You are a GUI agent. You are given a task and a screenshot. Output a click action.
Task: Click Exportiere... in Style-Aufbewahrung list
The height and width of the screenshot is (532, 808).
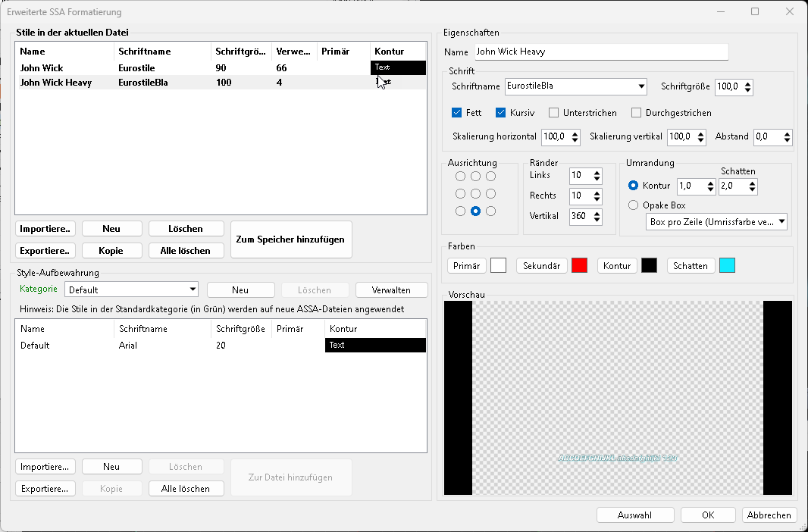click(x=45, y=489)
